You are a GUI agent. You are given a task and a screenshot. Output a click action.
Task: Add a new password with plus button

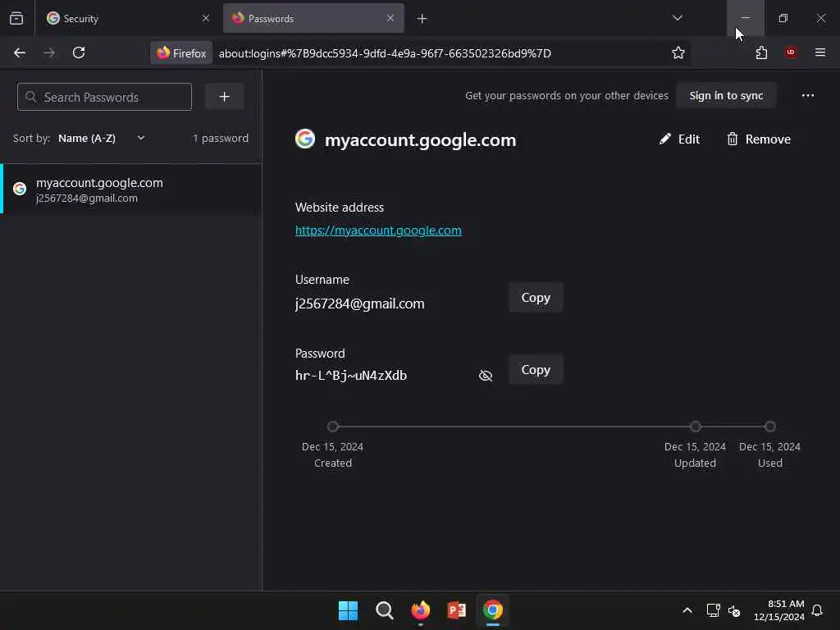225,97
